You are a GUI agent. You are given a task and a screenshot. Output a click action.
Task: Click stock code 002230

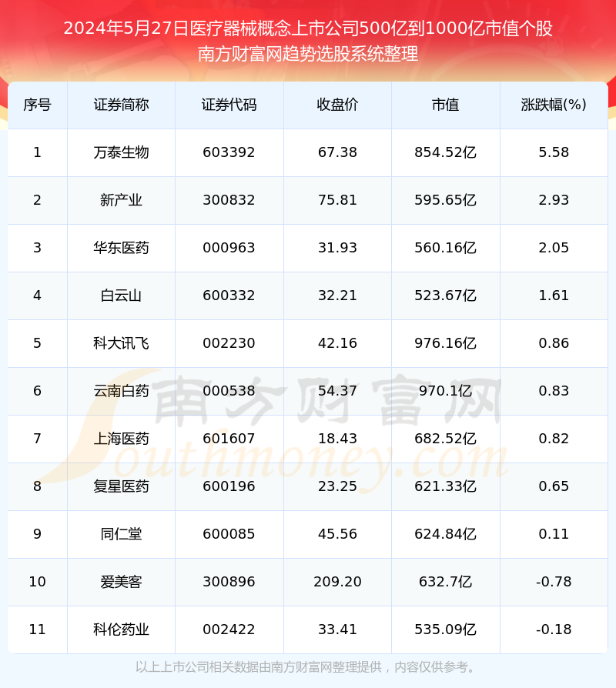(229, 343)
